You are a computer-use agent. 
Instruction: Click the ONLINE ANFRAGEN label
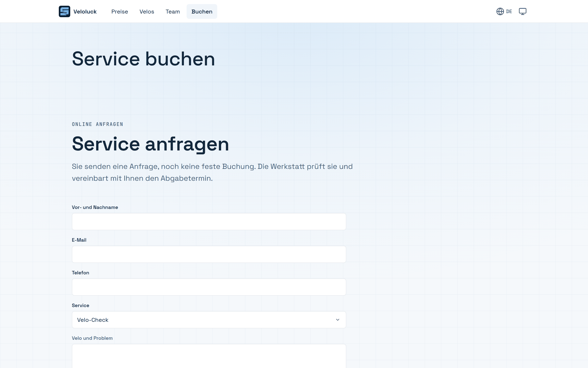pyautogui.click(x=97, y=124)
